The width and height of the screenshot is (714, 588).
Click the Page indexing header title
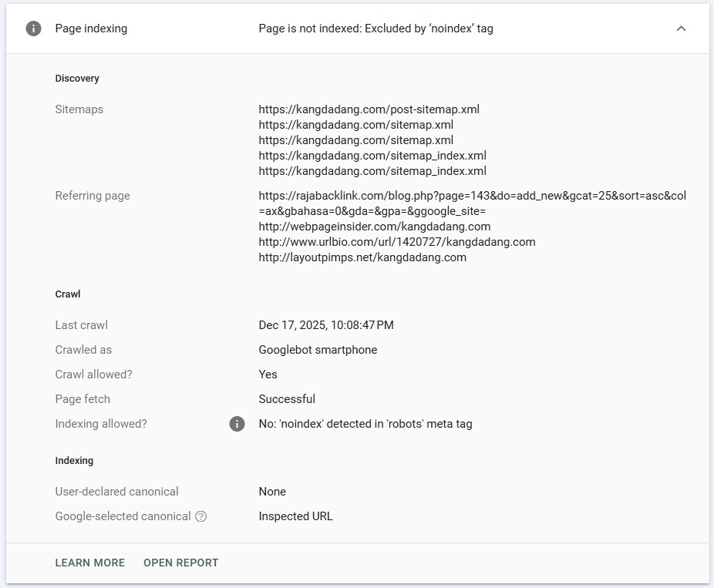coord(91,29)
